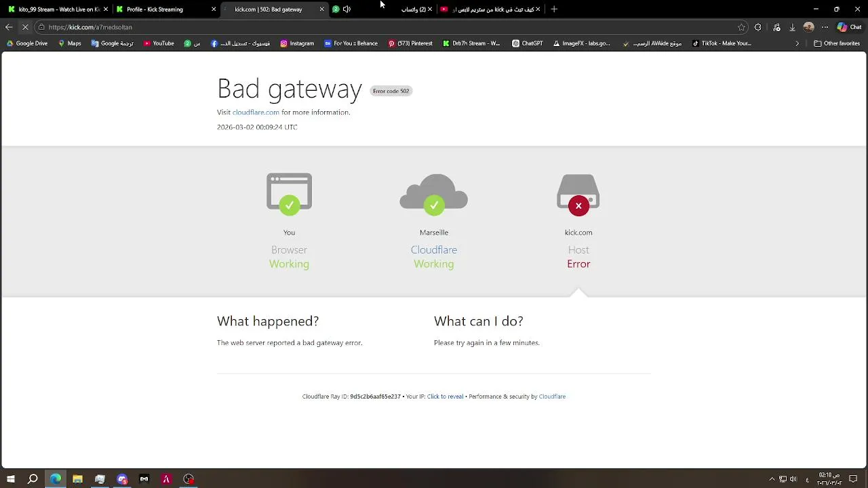Follow the cloudflare.com link under Bad gateway

[x=256, y=113]
